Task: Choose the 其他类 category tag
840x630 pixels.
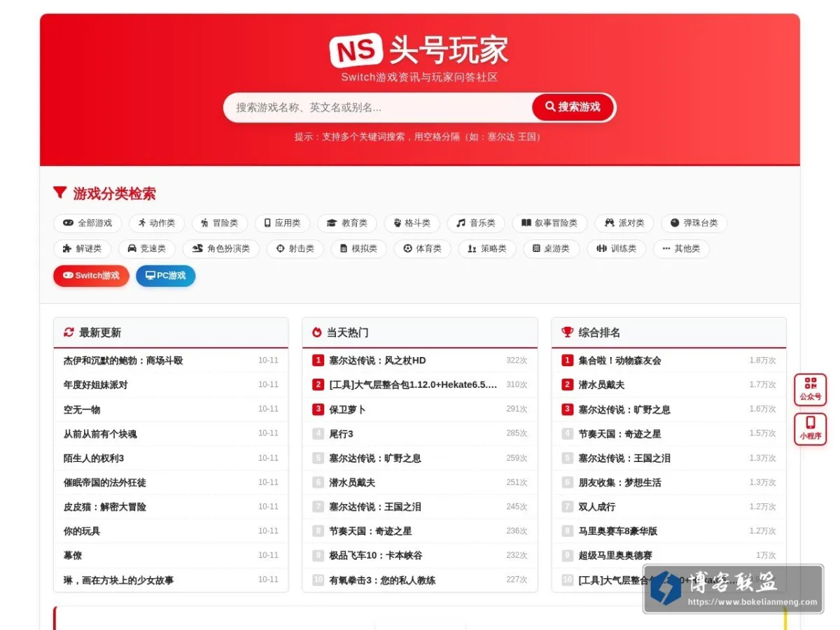Action: pos(681,248)
